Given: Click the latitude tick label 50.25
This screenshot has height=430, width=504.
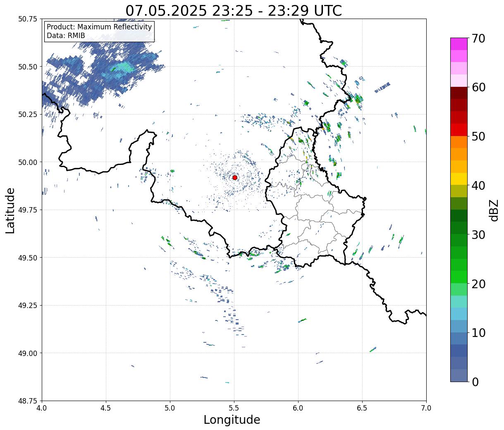Looking at the screenshot, I should tap(28, 115).
